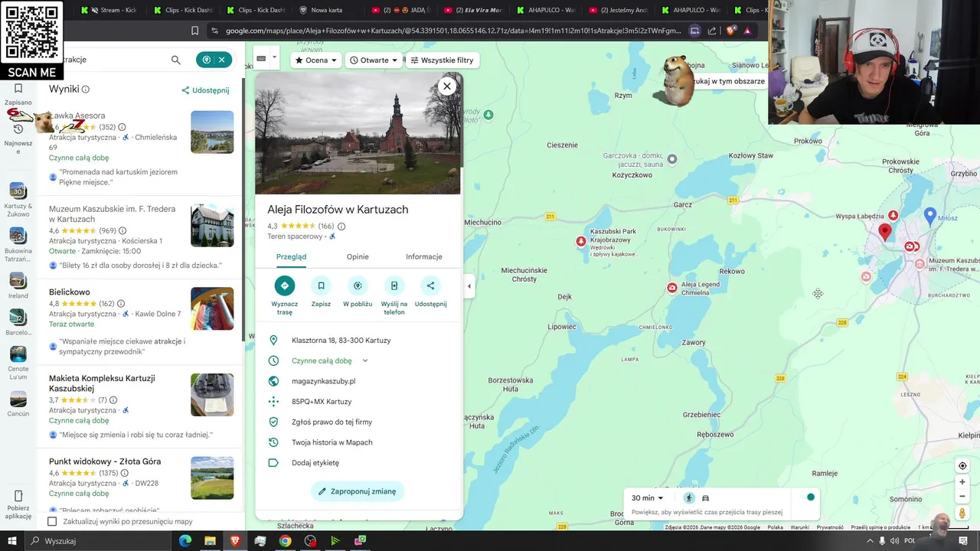980x551 pixels.
Task: Click the Garczovka lodging map pin
Action: click(672, 159)
